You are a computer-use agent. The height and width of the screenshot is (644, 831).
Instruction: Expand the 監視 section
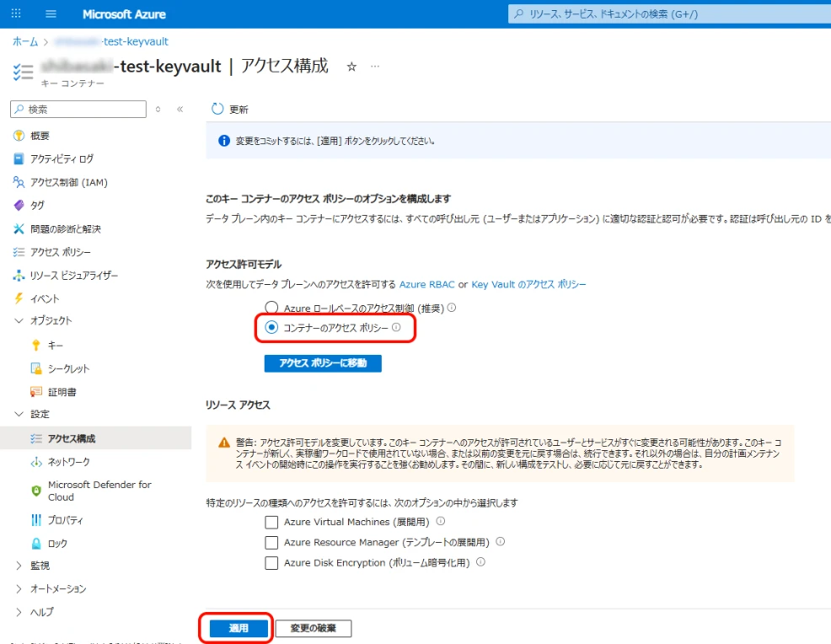(x=19, y=566)
